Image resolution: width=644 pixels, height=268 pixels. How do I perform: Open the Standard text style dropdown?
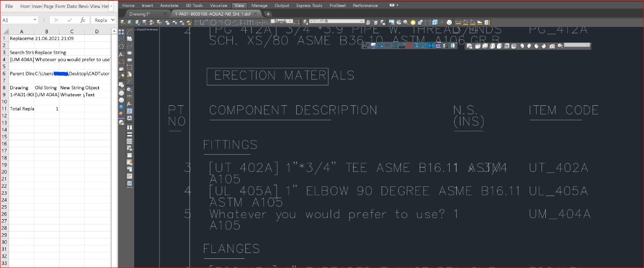point(290,21)
